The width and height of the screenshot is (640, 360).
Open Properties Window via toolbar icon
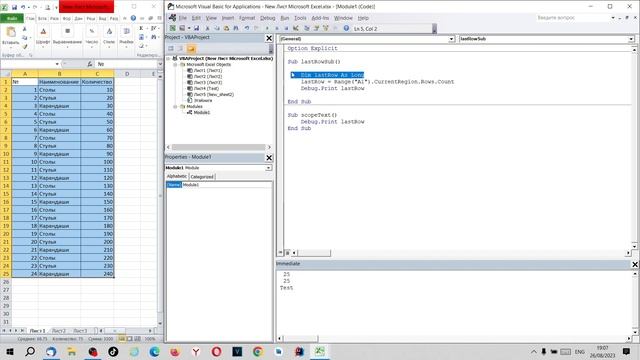[x=316, y=28]
